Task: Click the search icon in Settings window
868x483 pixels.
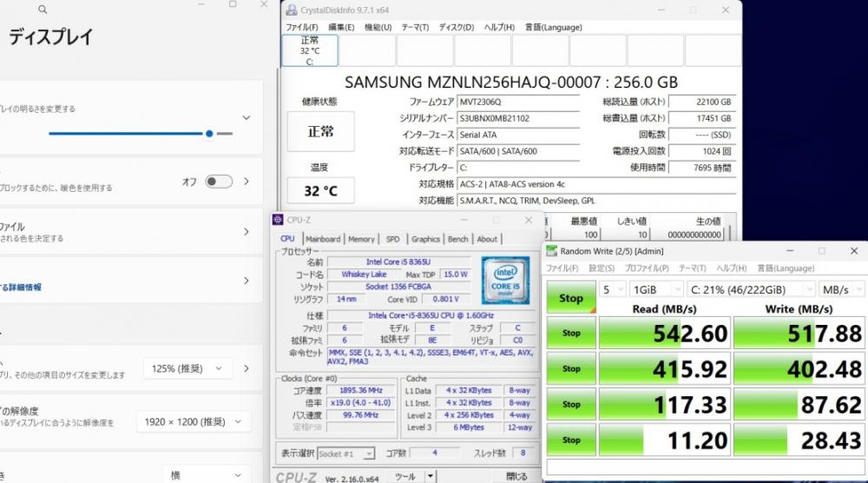Action: click(x=43, y=10)
